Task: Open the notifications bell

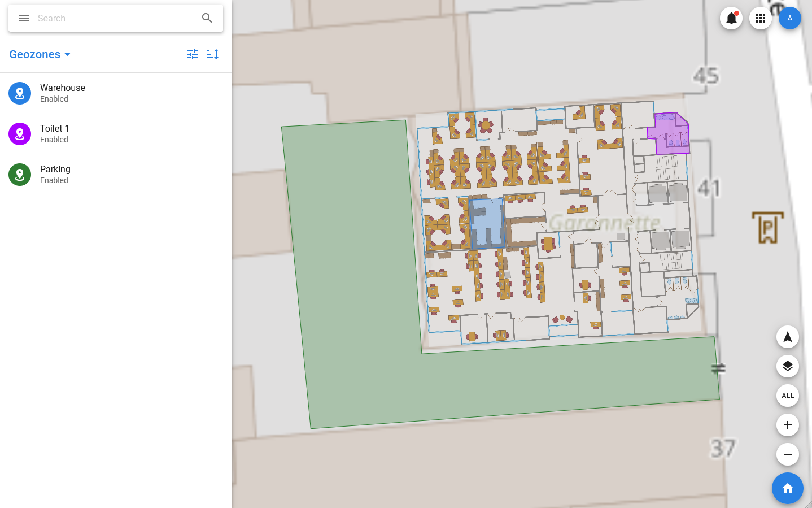Action: 731,18
